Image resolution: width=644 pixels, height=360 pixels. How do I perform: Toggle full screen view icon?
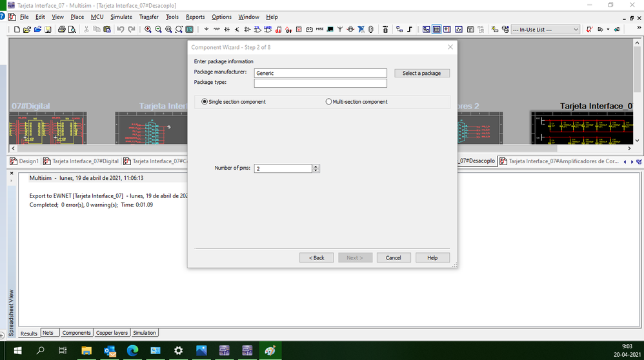coord(189,29)
